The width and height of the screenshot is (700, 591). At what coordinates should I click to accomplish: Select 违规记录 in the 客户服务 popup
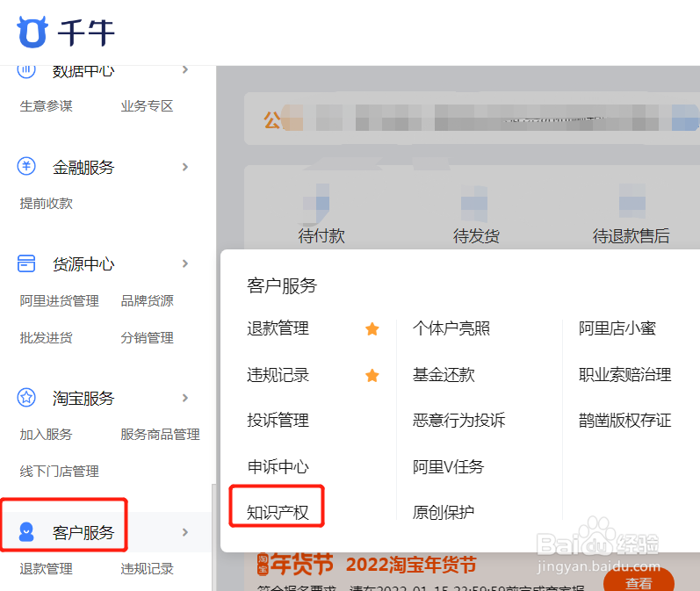[x=278, y=375]
